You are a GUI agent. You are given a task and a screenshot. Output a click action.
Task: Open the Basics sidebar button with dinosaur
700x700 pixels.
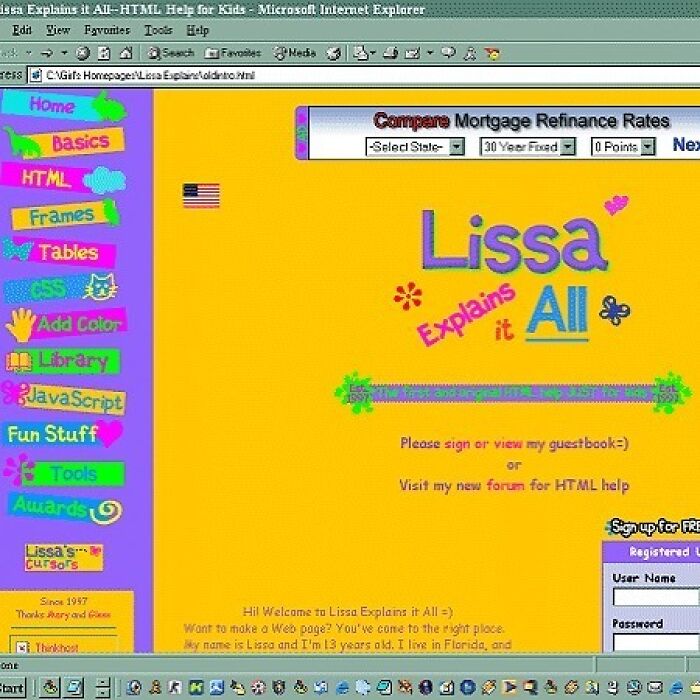pyautogui.click(x=64, y=143)
